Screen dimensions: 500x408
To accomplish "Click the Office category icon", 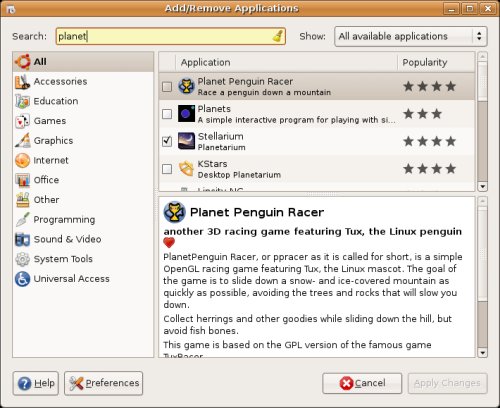I will (23, 180).
